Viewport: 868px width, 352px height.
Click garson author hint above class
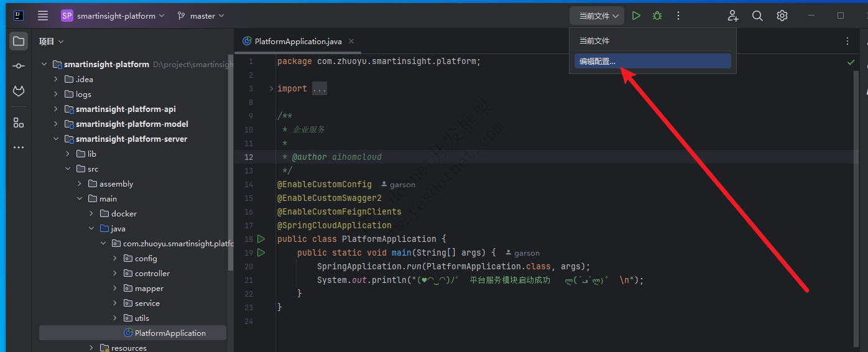[x=398, y=185]
